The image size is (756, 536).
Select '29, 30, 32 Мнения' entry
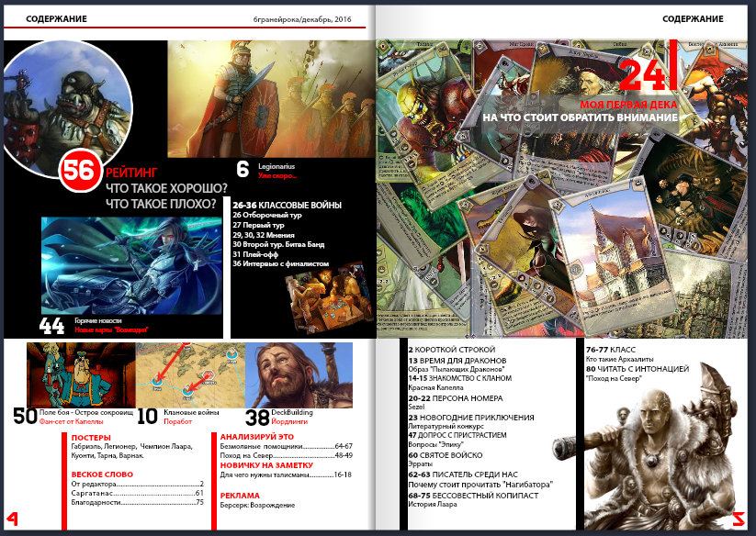pos(264,235)
